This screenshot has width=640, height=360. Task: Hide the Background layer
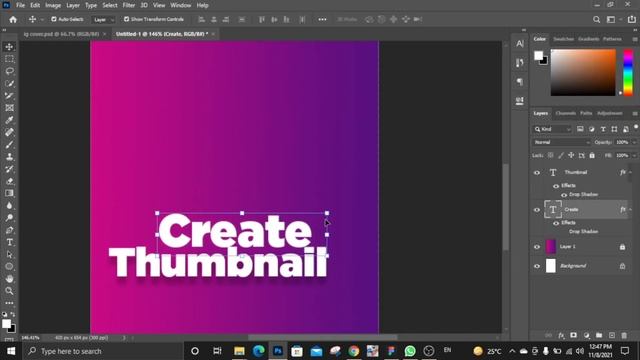pyautogui.click(x=537, y=266)
